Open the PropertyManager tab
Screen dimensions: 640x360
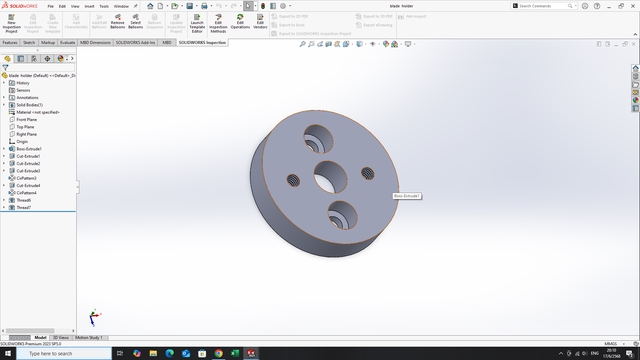tap(21, 59)
